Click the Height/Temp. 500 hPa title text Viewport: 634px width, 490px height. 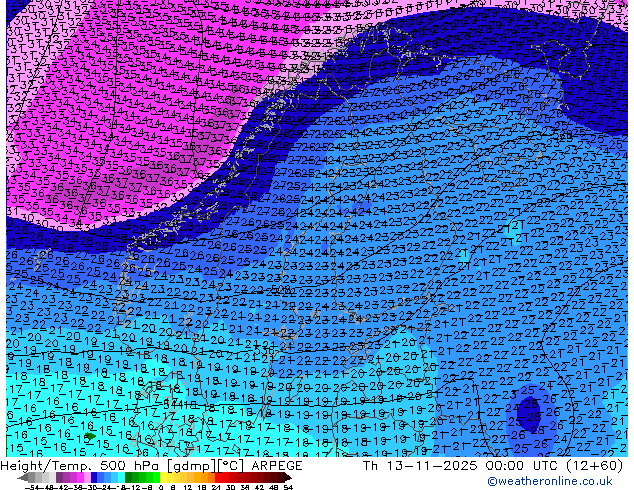(81, 466)
